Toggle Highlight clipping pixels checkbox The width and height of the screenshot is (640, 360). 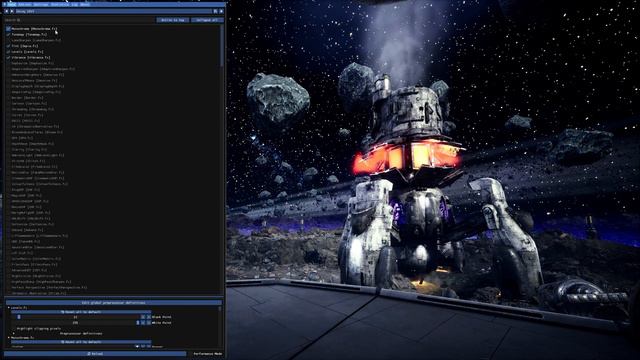pyautogui.click(x=13, y=328)
